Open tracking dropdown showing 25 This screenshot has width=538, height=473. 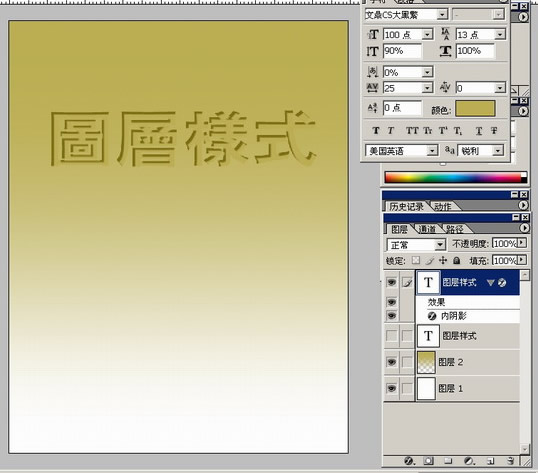(x=427, y=88)
